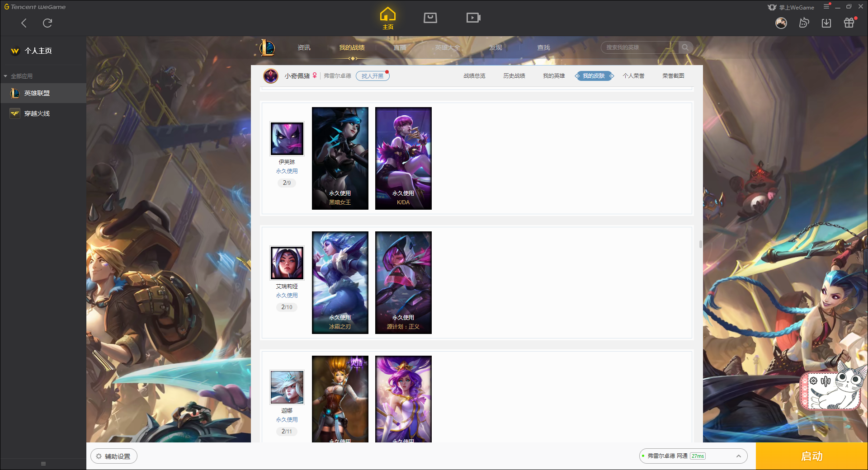
Task: Switch to 历史战绩 sub-tab
Action: (x=514, y=76)
